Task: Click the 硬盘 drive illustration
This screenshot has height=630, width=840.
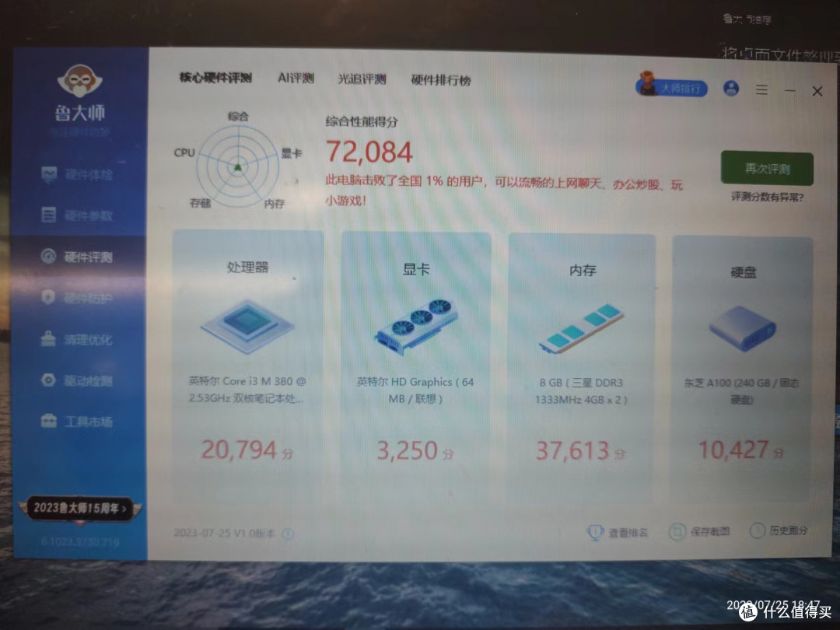Action: click(743, 328)
